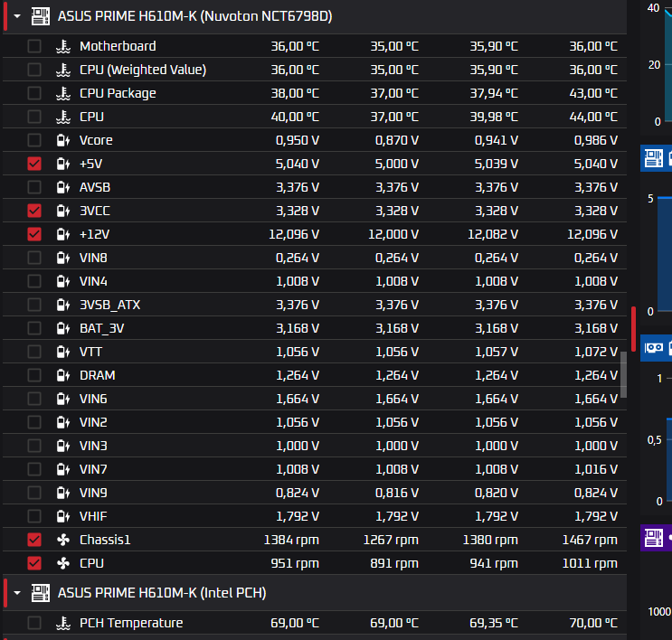Click the purple motherboard graph header icon
The image size is (672, 640).
654,538
